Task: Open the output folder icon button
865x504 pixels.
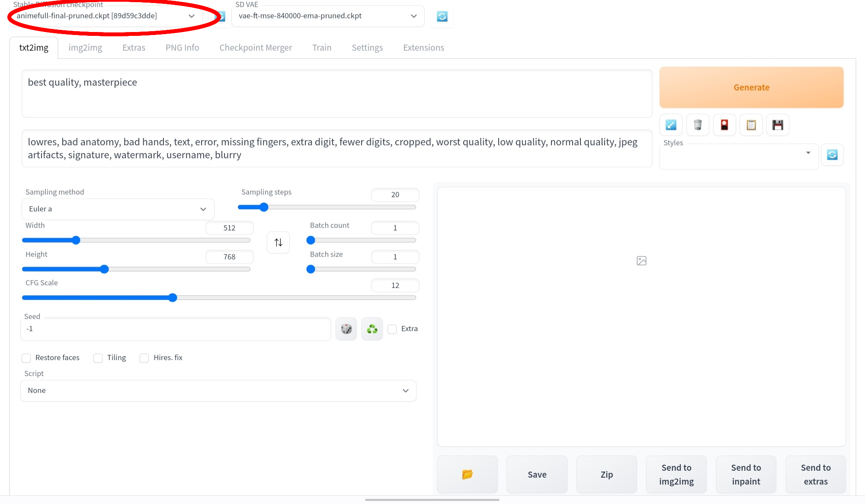Action: pyautogui.click(x=467, y=474)
